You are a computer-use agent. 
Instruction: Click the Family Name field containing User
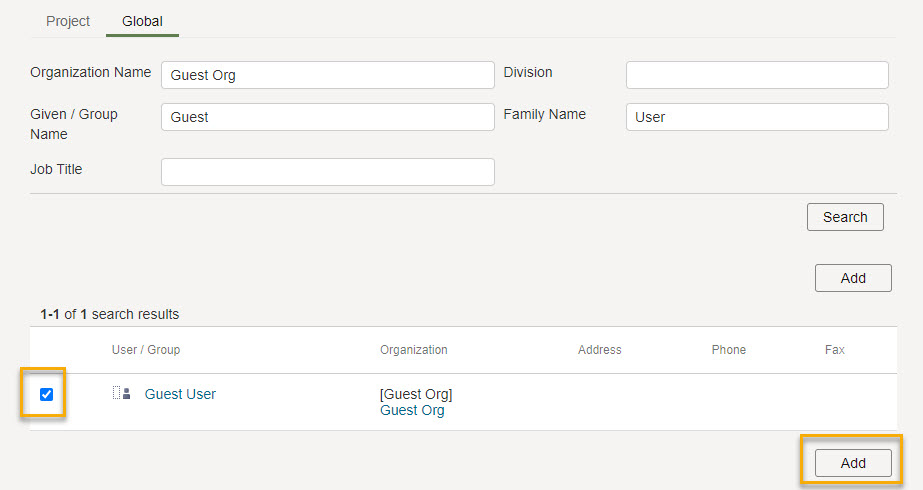pos(756,117)
